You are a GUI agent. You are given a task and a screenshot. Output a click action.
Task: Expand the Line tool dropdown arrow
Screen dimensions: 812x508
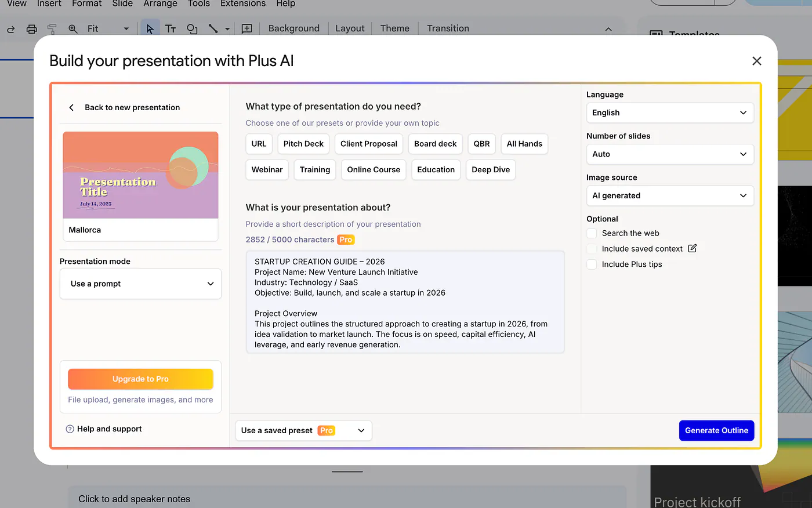(x=227, y=29)
